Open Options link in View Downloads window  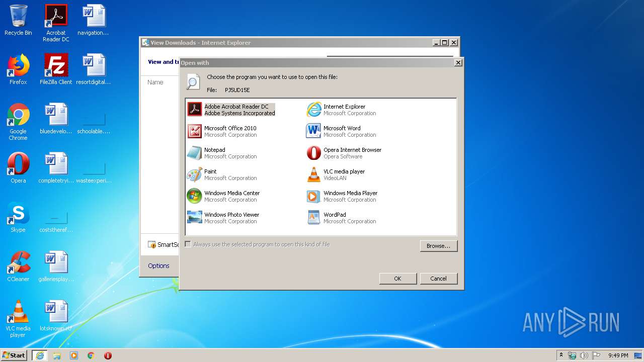click(x=158, y=265)
